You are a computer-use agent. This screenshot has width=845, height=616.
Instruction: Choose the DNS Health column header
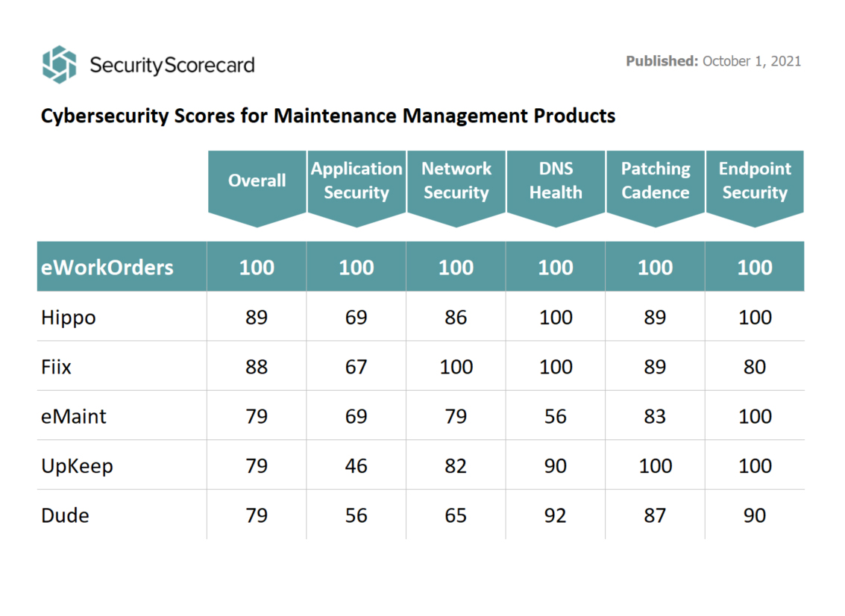[x=556, y=180]
